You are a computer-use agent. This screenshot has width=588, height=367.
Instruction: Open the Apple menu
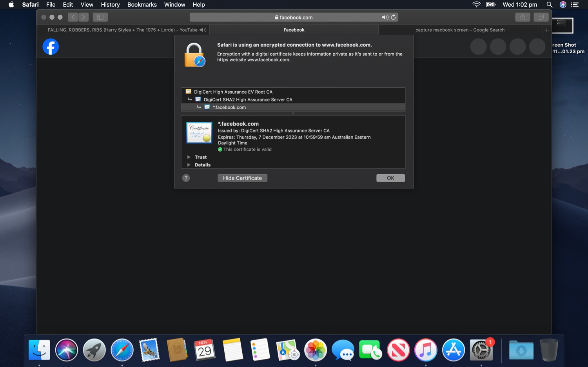(11, 5)
